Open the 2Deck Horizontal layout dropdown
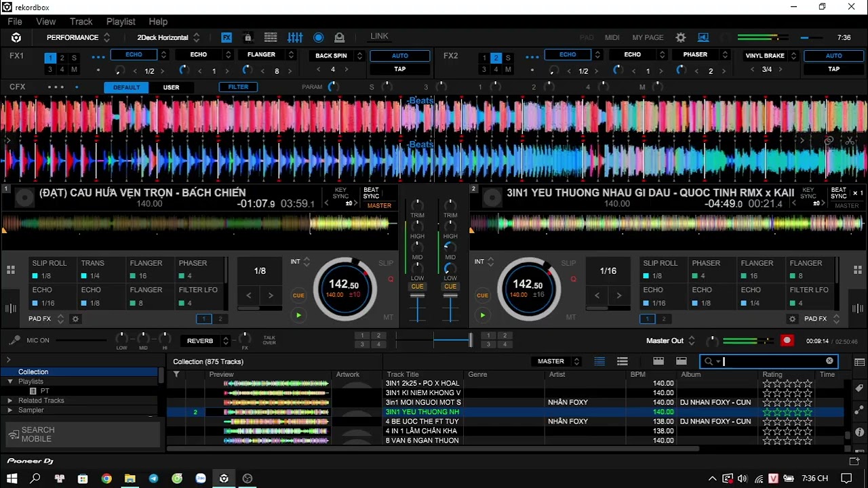The width and height of the screenshot is (868, 488). click(x=168, y=38)
